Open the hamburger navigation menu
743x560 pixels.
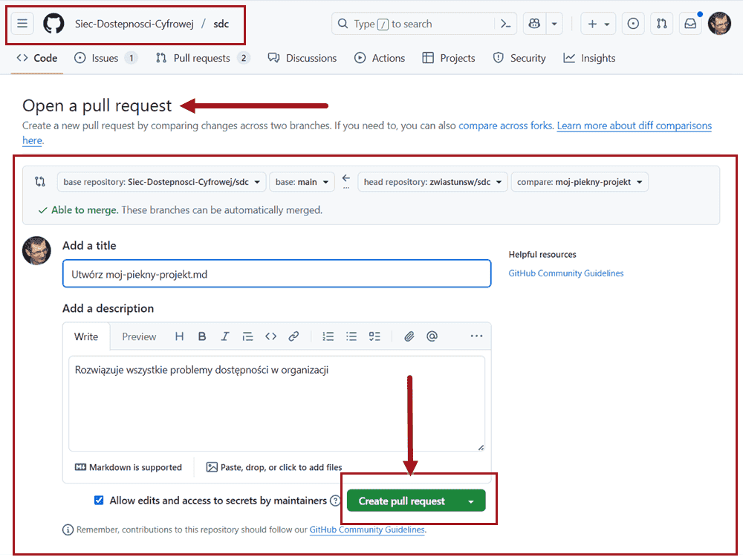point(22,24)
